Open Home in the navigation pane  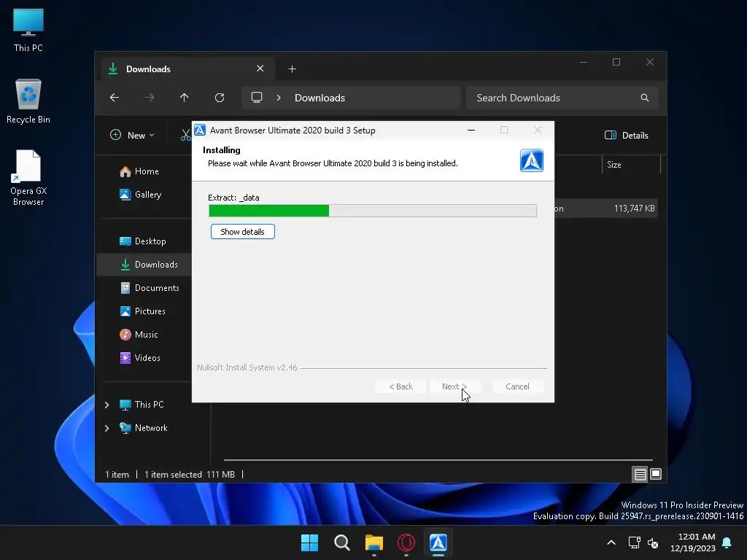click(146, 171)
